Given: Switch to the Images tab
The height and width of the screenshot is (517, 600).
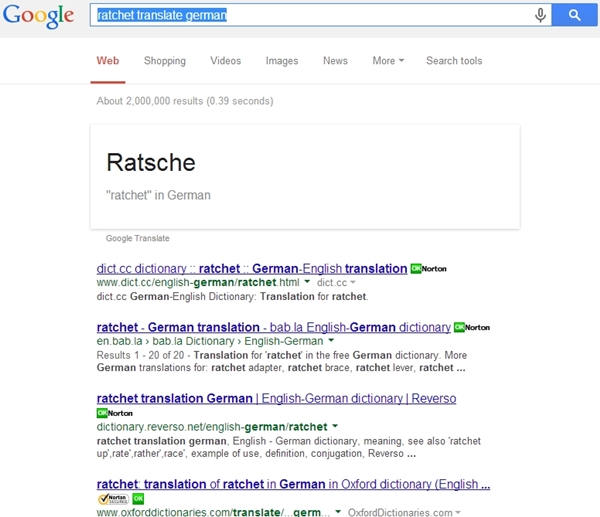Looking at the screenshot, I should coord(281,61).
